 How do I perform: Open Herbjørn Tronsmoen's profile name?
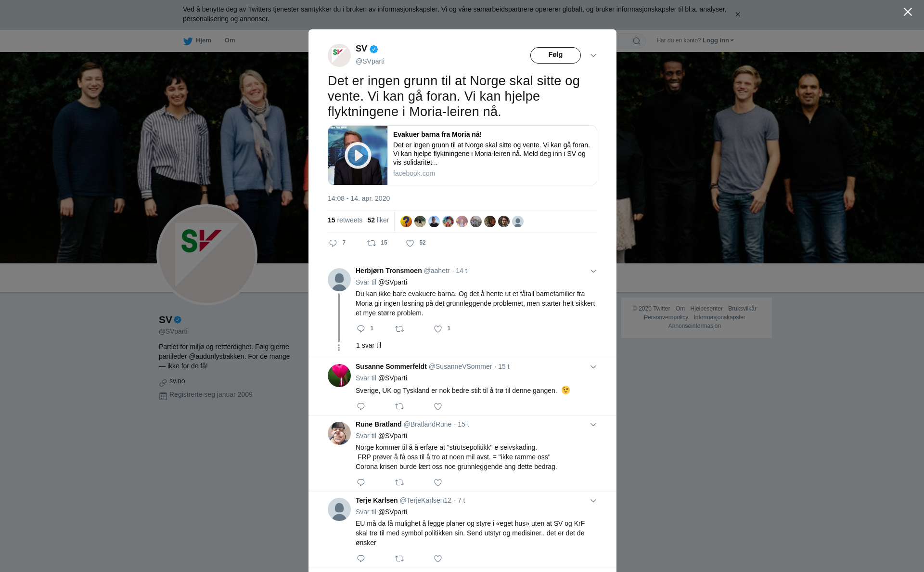point(388,271)
